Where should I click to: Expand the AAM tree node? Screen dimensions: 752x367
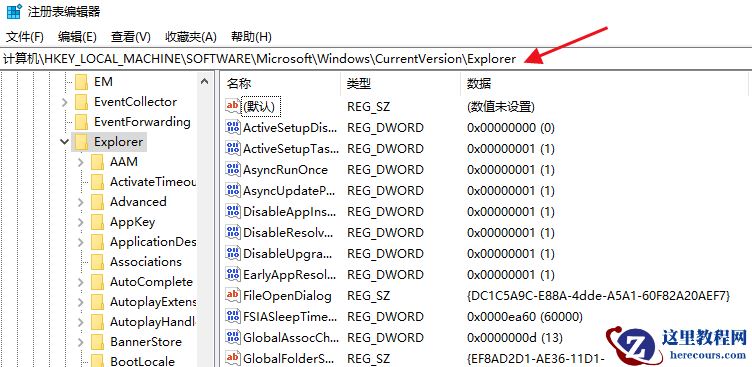point(81,162)
